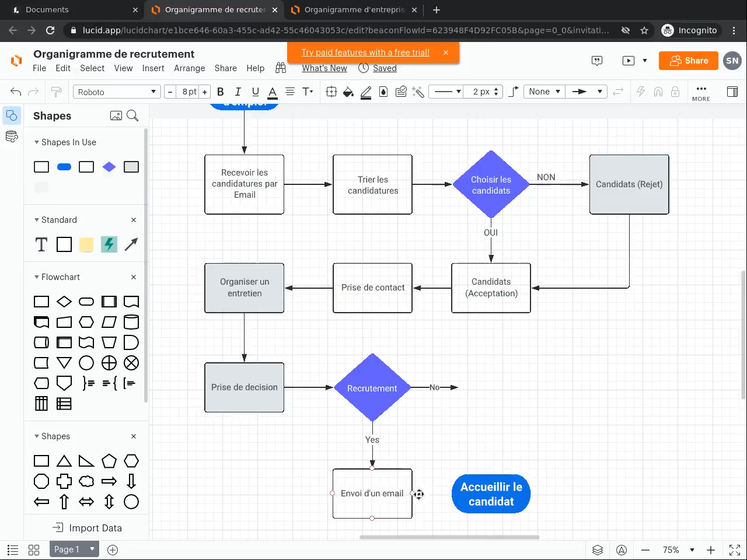Open the Roboto font dropdown
This screenshot has height=560, width=747.
[x=117, y=92]
